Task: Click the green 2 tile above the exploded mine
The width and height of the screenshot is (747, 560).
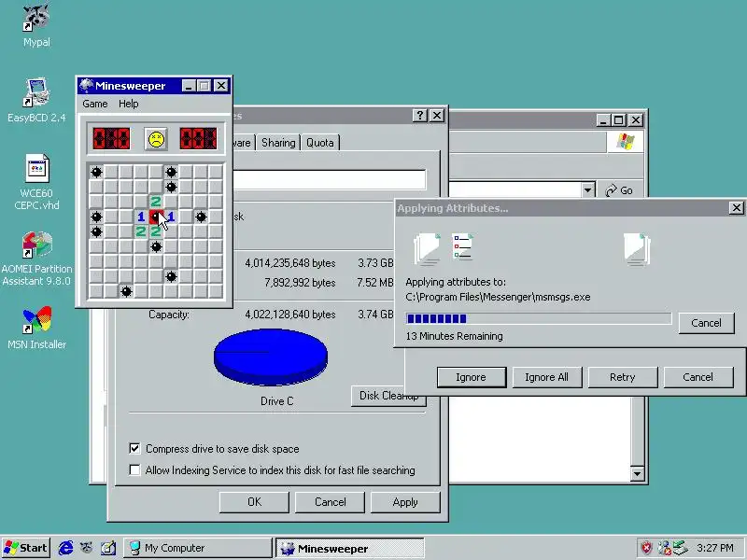Action: 156,202
